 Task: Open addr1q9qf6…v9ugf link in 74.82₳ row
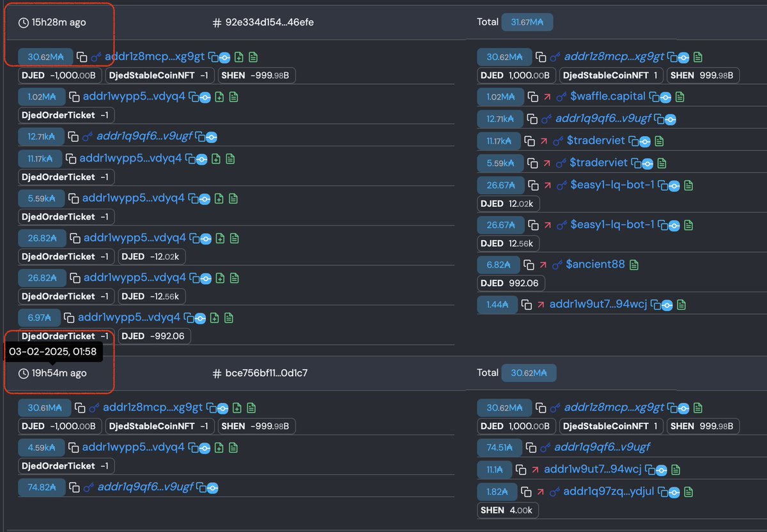[146, 487]
